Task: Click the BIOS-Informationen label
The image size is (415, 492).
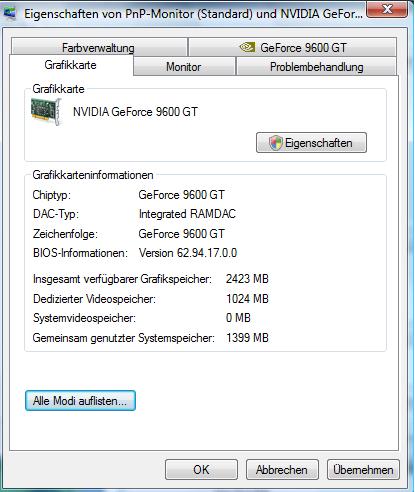Action: [80, 253]
